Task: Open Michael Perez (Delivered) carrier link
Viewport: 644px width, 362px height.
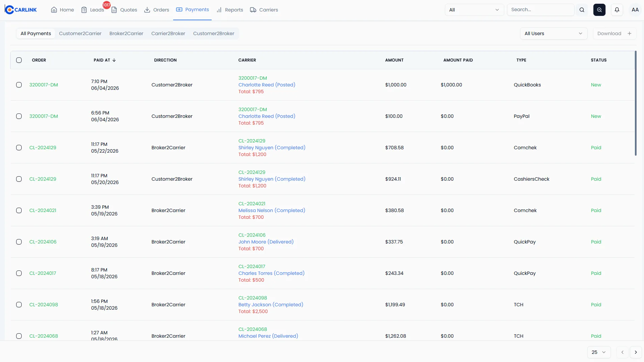Action: pos(268,336)
